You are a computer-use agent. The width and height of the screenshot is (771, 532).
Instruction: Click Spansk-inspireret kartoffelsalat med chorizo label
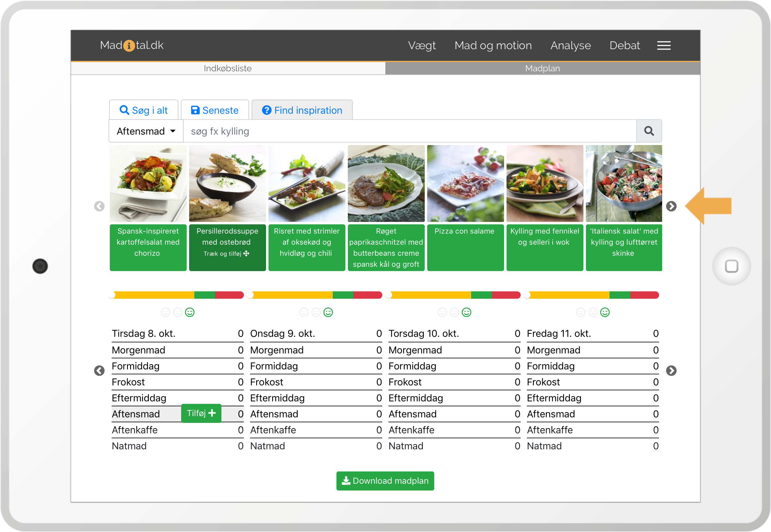148,248
